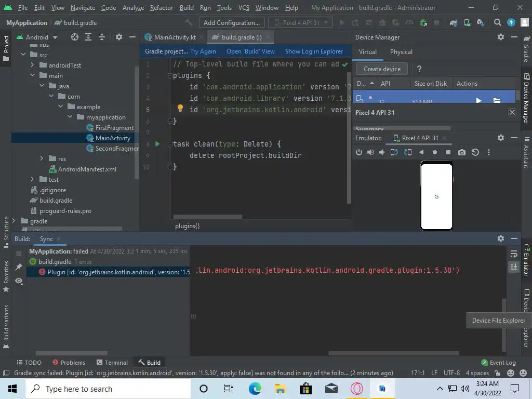Screen dimensions: 532x399
Task: Click Try Again link
Action: tap(203, 51)
